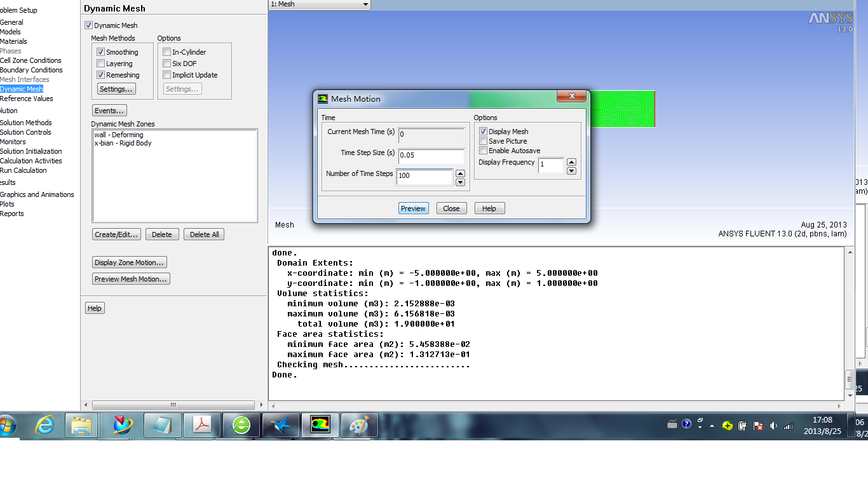Uncheck the Smoothing mesh method
The image size is (868, 488).
[x=100, y=52]
